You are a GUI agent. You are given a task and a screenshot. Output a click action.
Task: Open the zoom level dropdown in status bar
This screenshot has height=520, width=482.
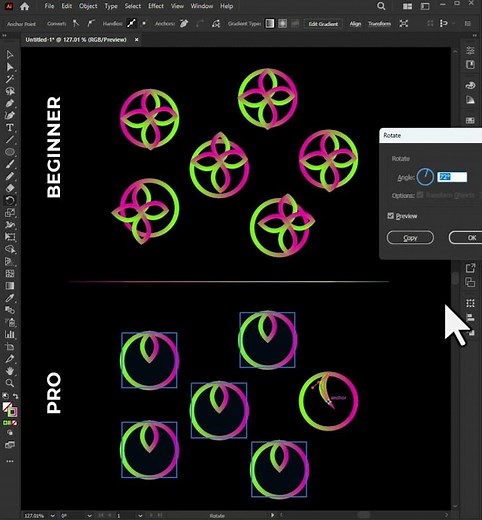pyautogui.click(x=52, y=516)
